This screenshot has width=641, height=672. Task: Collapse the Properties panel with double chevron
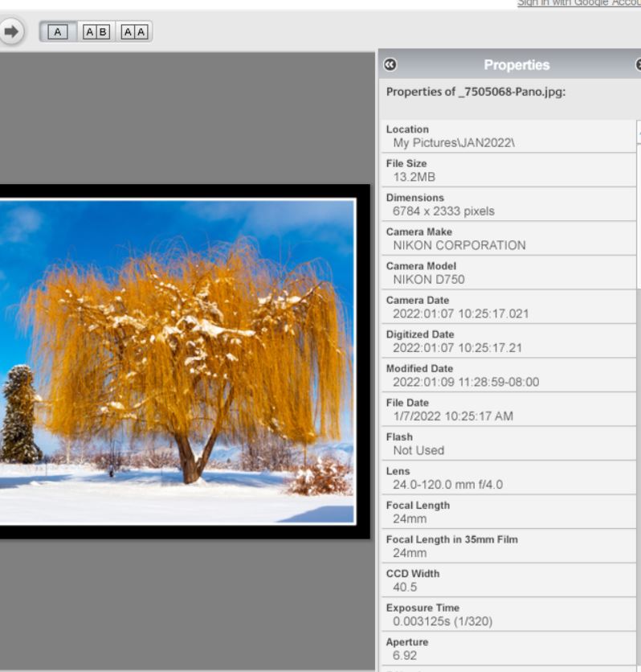tap(390, 64)
